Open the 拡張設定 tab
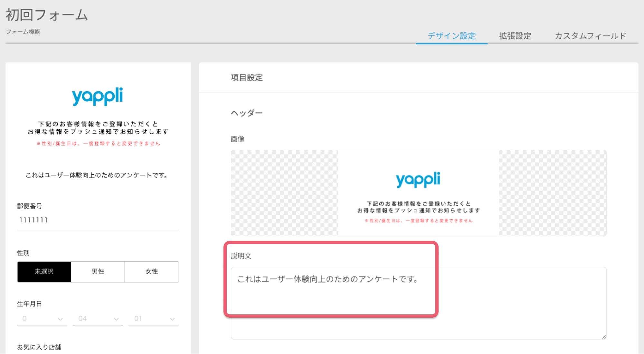This screenshot has width=644, height=354. pyautogui.click(x=515, y=36)
